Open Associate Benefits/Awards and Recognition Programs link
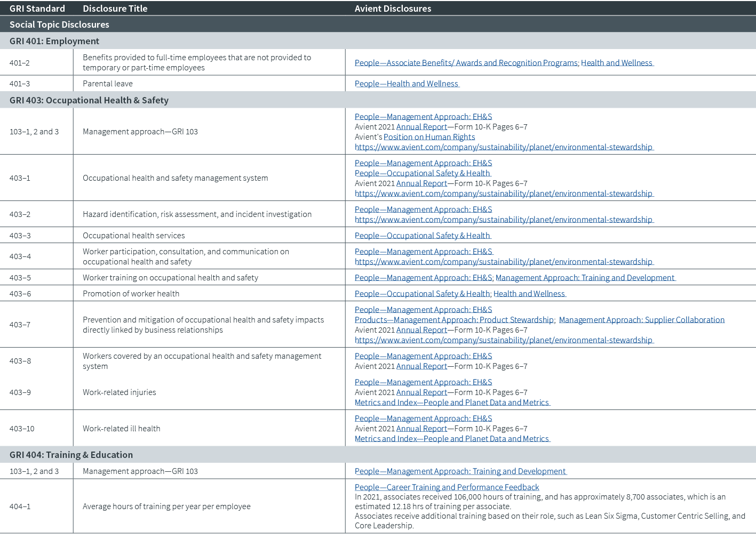 click(466, 63)
